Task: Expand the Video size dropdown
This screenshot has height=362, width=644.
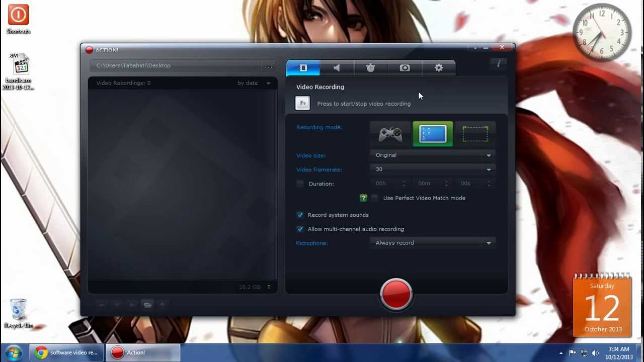Action: click(433, 155)
